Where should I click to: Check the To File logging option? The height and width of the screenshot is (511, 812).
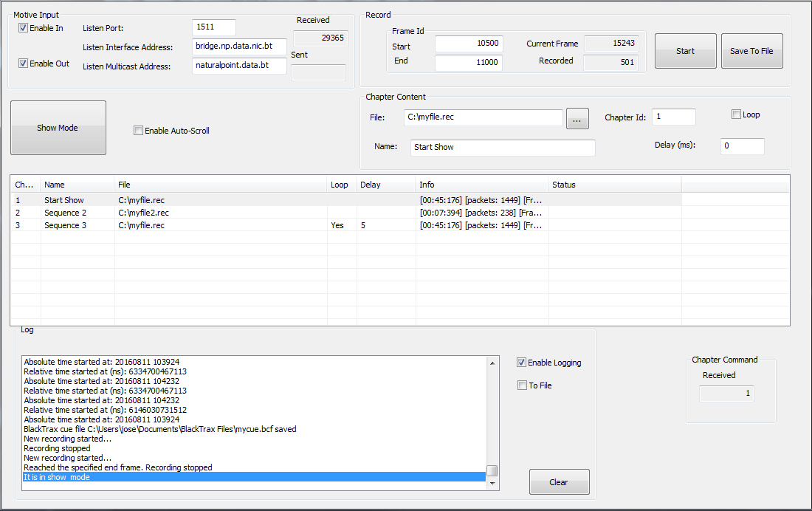point(522,385)
